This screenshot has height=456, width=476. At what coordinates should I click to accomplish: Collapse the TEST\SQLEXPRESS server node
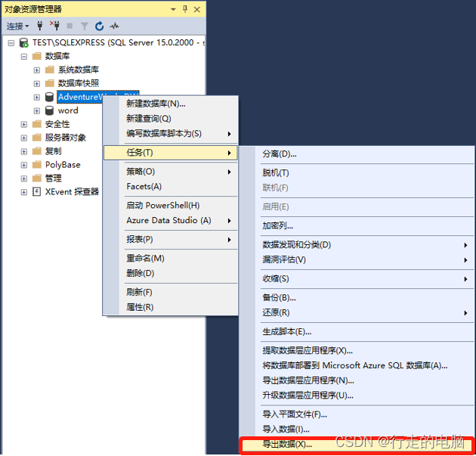[x=11, y=43]
